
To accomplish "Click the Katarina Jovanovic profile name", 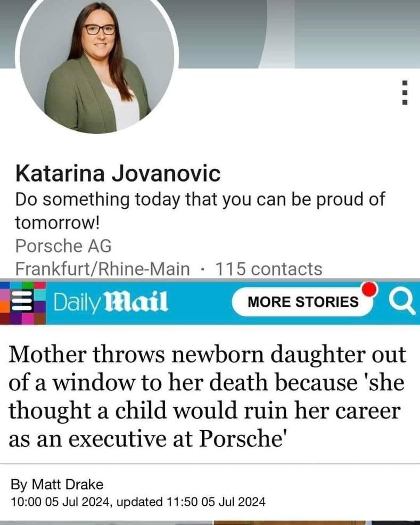I will tap(118, 174).
